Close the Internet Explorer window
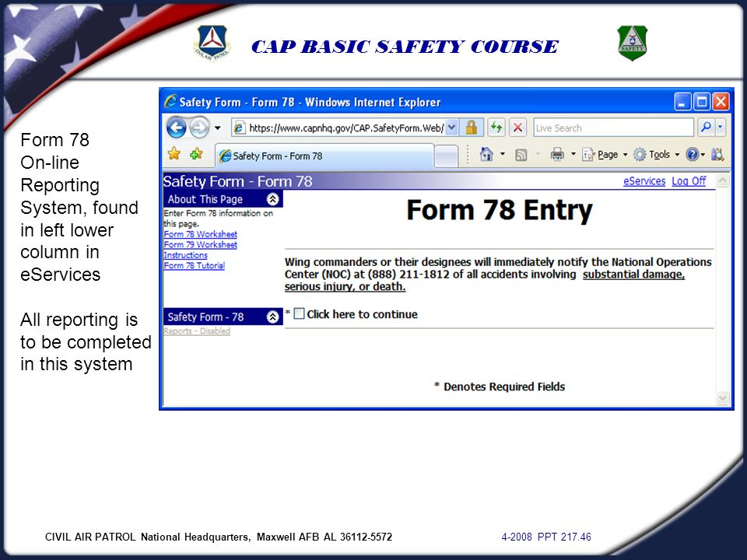 721,102
